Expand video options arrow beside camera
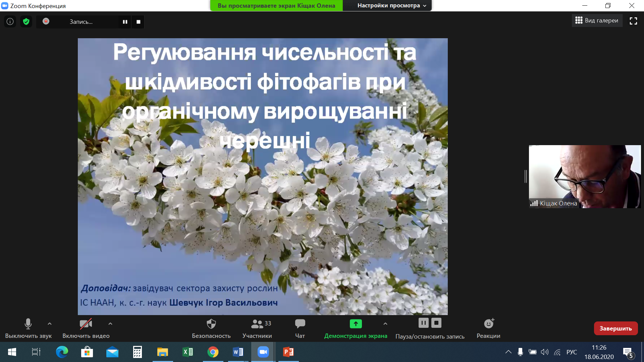Viewport: 644px width, 362px height. click(110, 324)
